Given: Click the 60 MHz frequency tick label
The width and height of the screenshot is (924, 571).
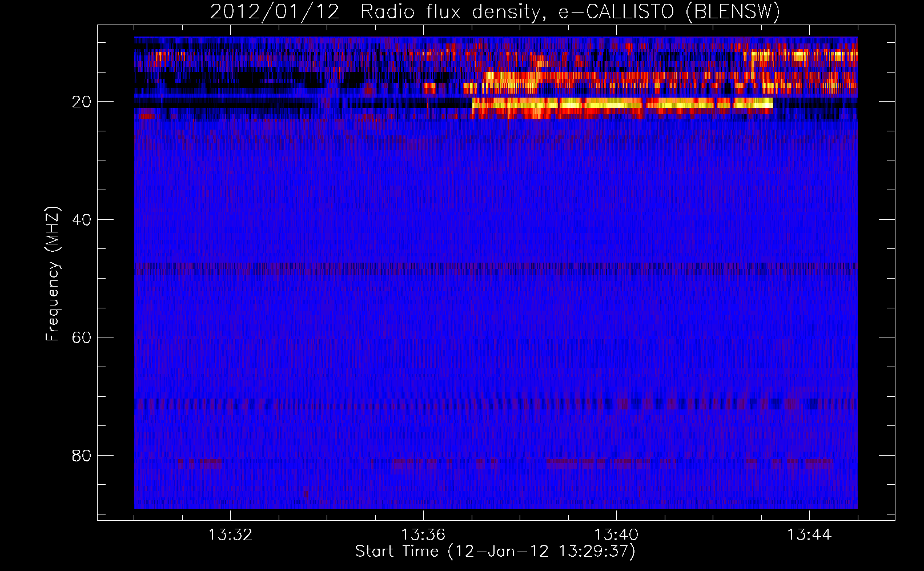Looking at the screenshot, I should 82,337.
